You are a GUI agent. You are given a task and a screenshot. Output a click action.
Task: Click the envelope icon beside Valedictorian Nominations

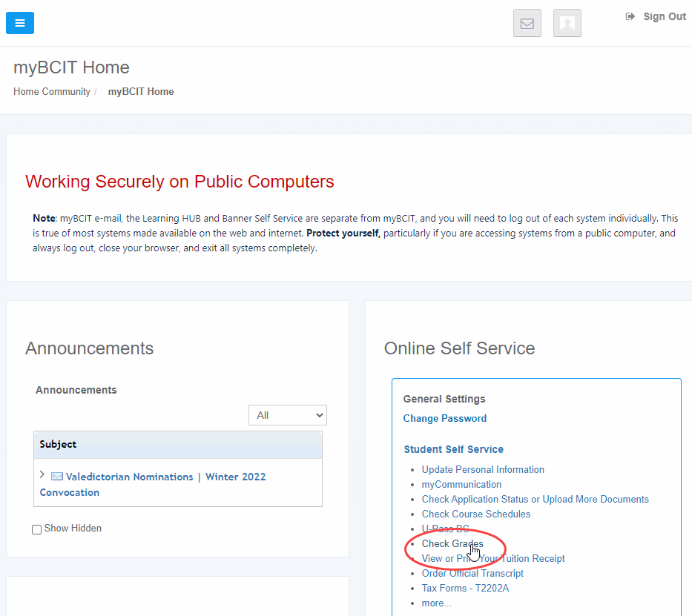[x=57, y=477]
